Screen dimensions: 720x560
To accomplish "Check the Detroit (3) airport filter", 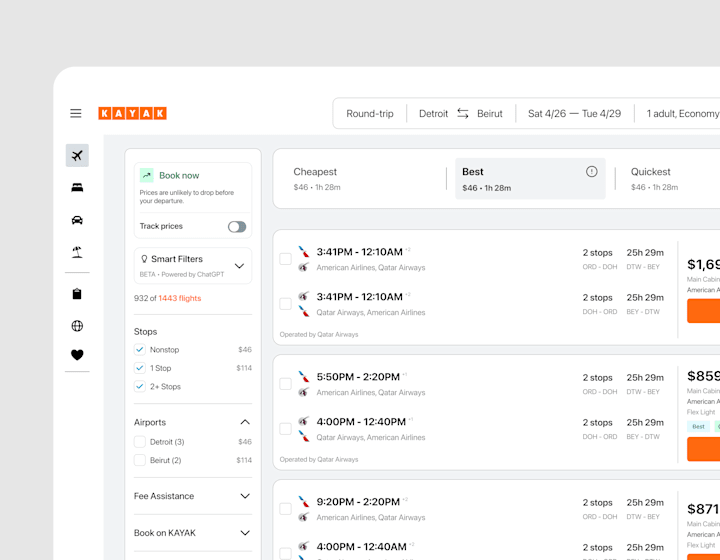I will click(x=140, y=442).
